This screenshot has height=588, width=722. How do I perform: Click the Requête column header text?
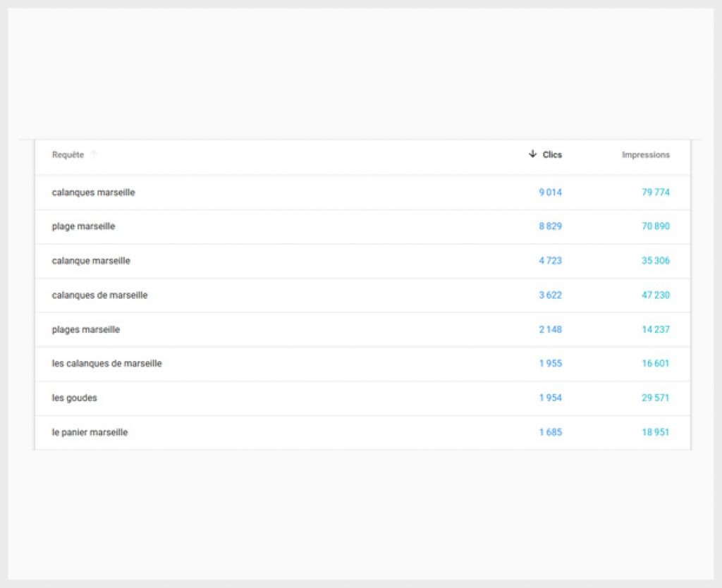68,154
